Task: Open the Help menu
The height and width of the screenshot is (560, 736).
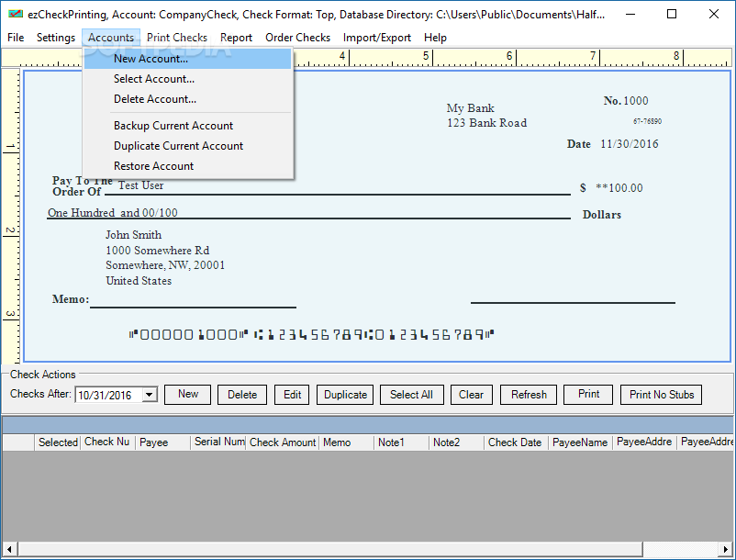Action: (435, 38)
